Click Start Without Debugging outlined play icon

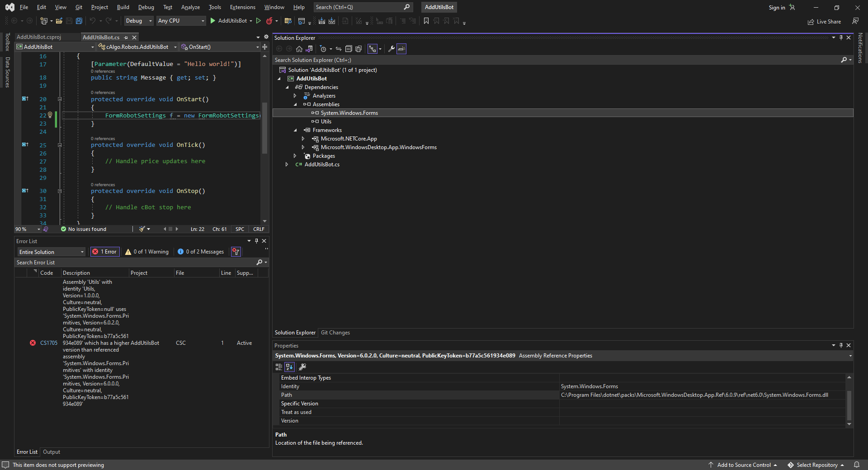point(259,21)
